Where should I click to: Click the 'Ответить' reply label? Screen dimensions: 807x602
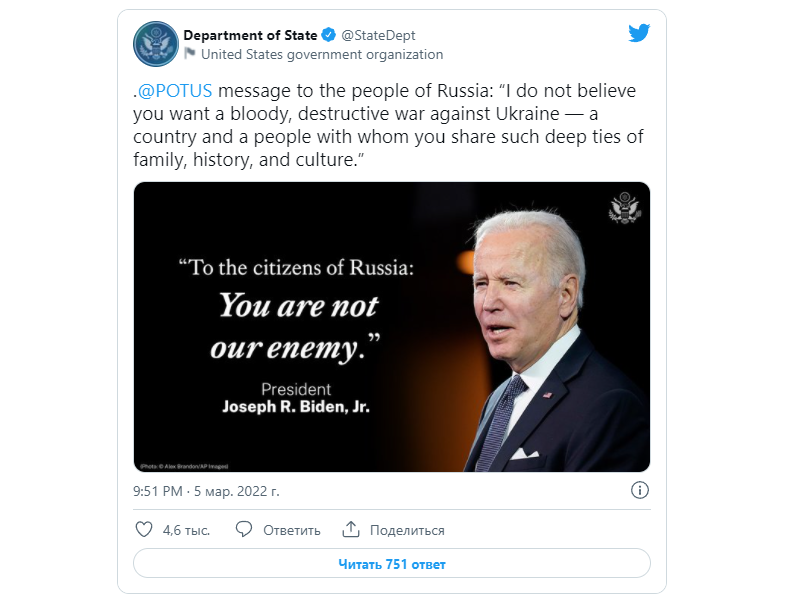click(292, 530)
